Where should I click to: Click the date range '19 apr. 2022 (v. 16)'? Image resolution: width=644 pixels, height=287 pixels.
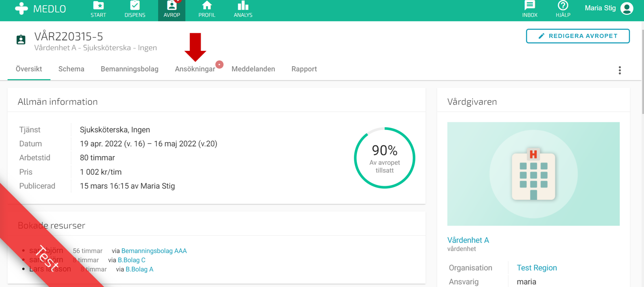(112, 144)
